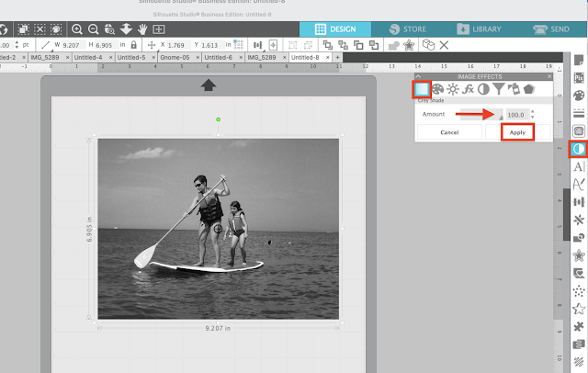This screenshot has width=588, height=373.
Task: Click the Zoom Out magnifier
Action: (x=93, y=29)
